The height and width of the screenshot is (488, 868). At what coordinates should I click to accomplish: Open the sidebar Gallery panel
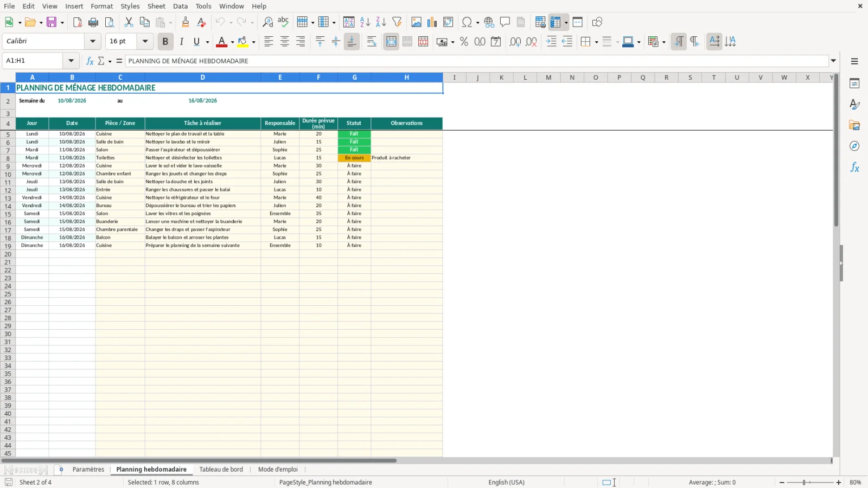tap(854, 125)
